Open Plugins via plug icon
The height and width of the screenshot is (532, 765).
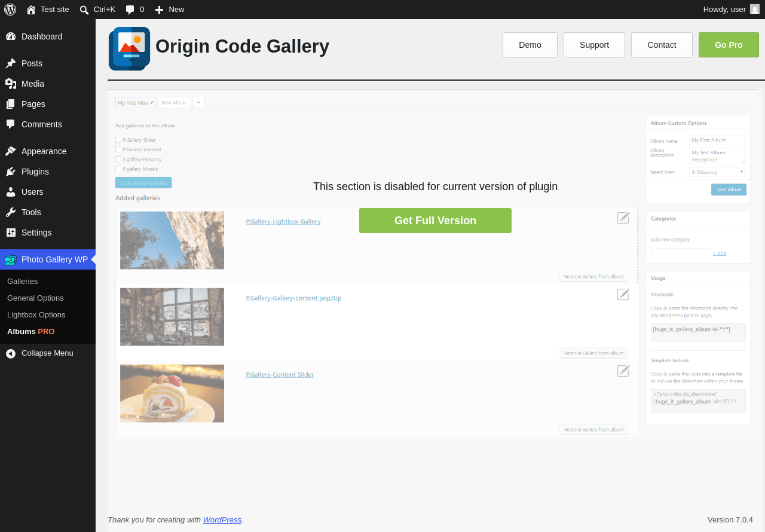coord(11,172)
